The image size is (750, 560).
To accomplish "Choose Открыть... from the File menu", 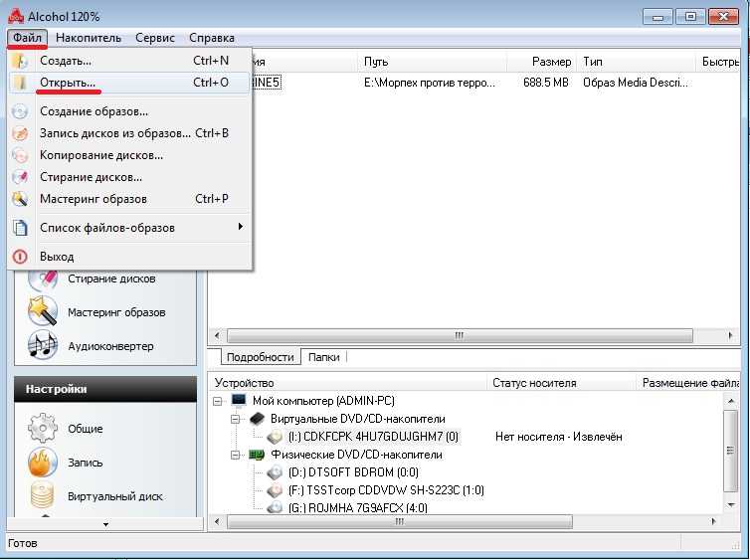I will [129, 83].
